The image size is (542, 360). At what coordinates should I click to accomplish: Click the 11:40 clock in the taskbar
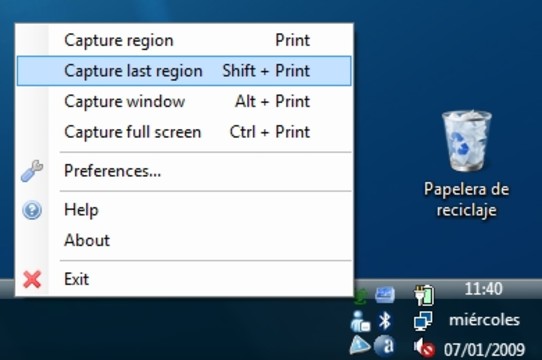point(483,289)
